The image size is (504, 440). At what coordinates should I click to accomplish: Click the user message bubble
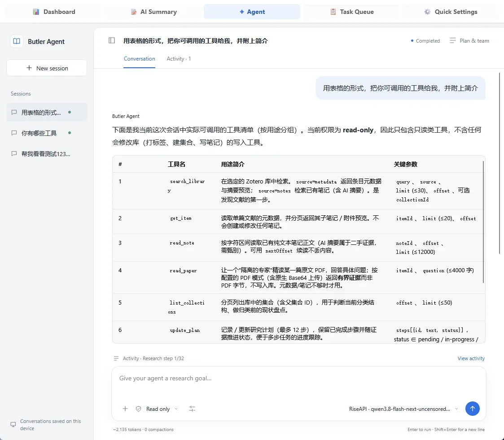[400, 88]
